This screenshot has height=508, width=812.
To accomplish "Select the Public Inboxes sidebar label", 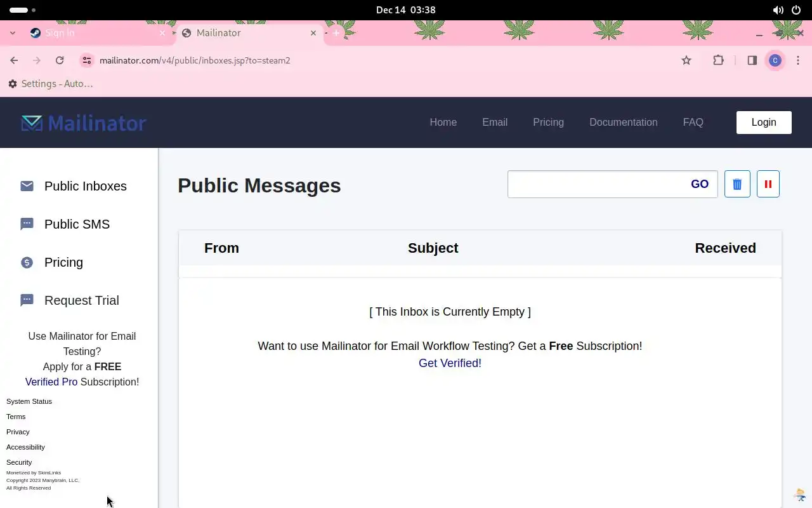I will [86, 186].
